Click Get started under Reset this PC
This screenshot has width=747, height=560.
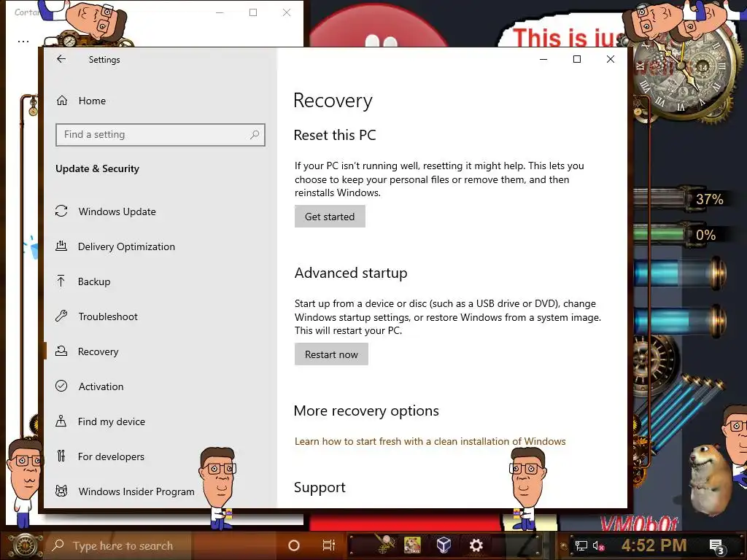click(330, 217)
